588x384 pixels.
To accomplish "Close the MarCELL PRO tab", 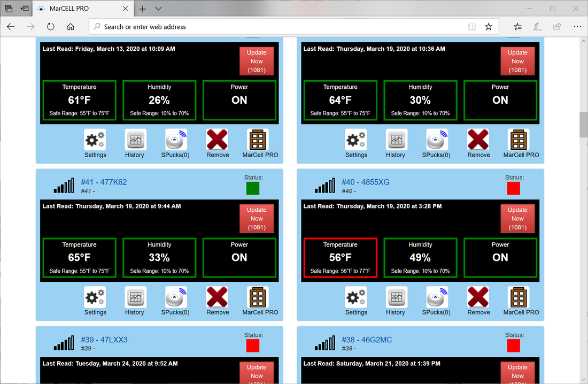I will pyautogui.click(x=125, y=8).
